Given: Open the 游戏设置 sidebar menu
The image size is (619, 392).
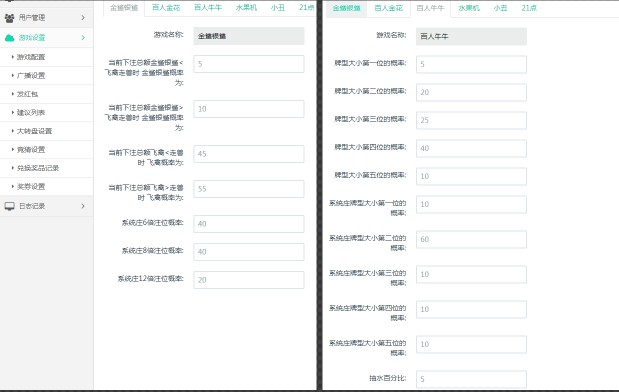Looking at the screenshot, I should tap(47, 38).
